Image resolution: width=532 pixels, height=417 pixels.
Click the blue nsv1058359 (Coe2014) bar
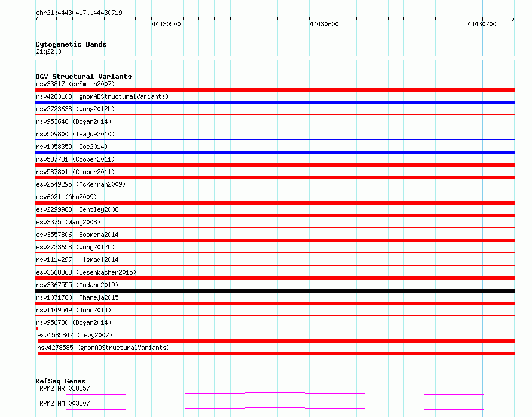(x=275, y=153)
